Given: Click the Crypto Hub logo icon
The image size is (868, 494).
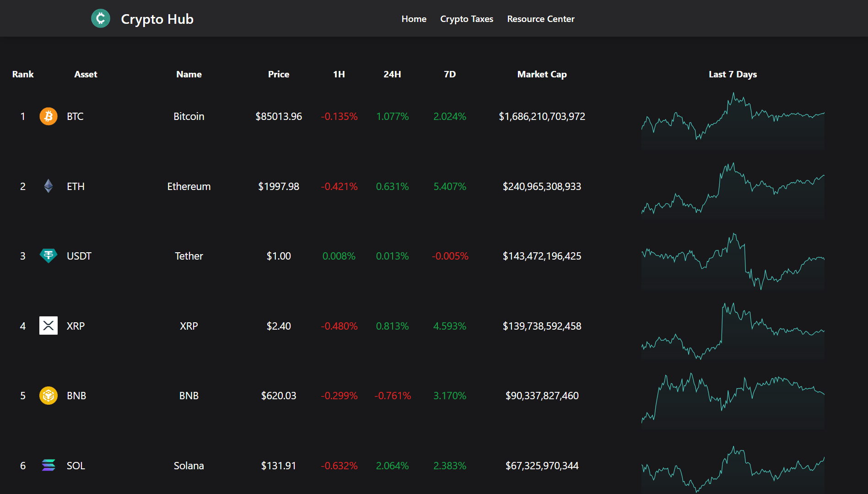Looking at the screenshot, I should coord(101,19).
